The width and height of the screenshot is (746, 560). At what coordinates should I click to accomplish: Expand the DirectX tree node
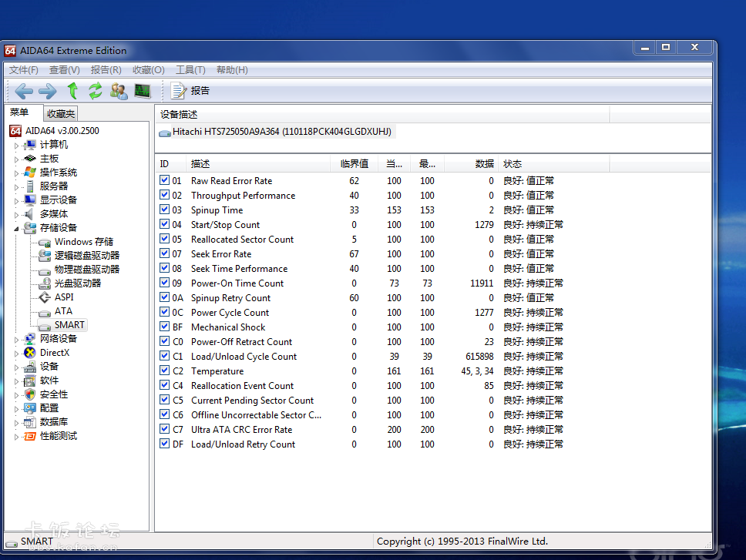click(x=16, y=354)
